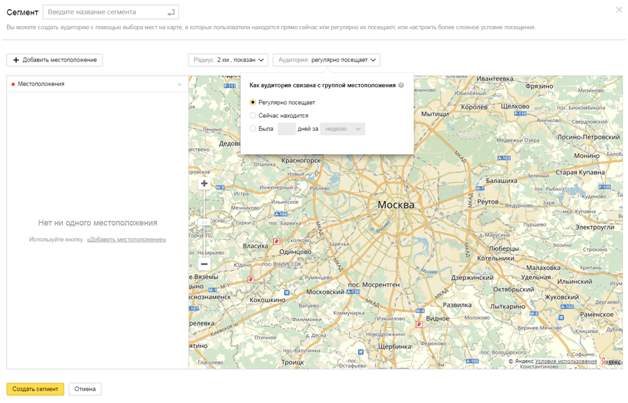Select the 'Сейчас находится' radio button
The height and width of the screenshot is (403, 628).
[253, 115]
